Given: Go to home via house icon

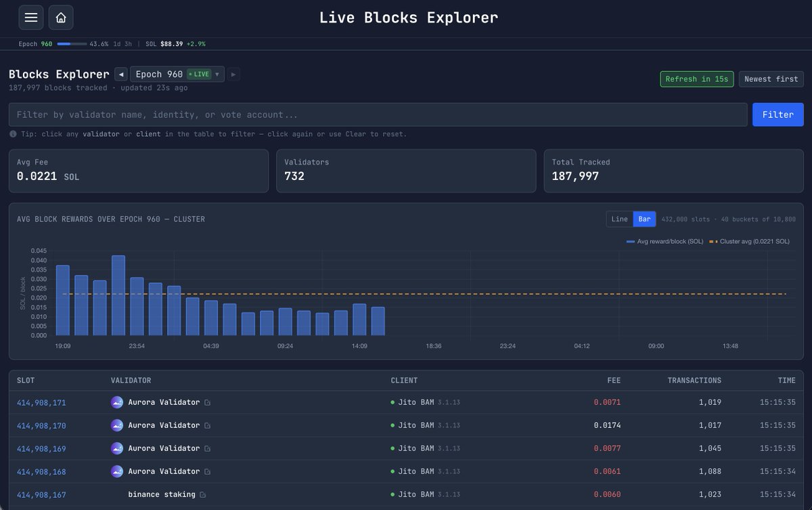Looking at the screenshot, I should pos(61,18).
